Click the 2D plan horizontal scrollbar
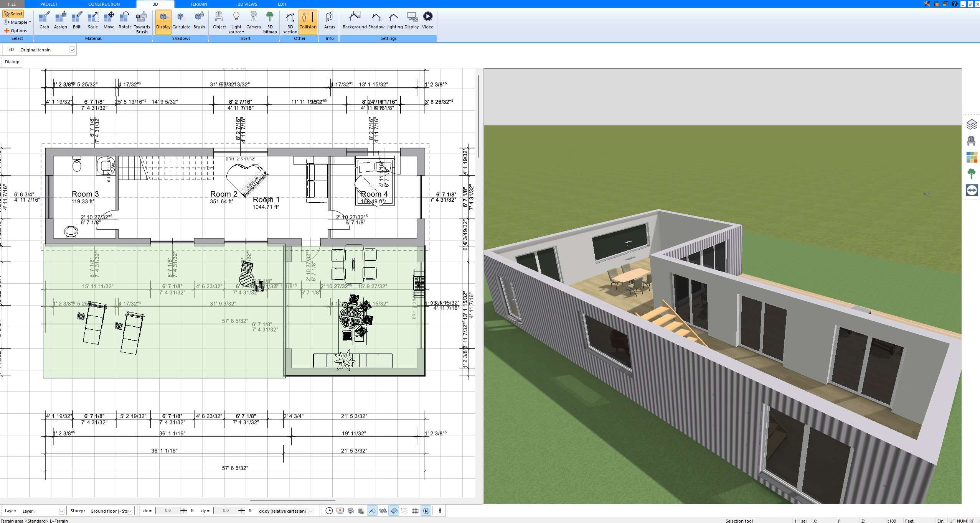The height and width of the screenshot is (523, 980). (292, 500)
